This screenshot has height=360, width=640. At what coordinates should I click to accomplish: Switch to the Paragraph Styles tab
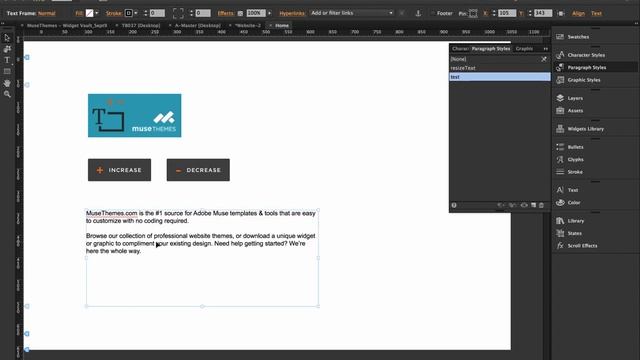point(491,49)
